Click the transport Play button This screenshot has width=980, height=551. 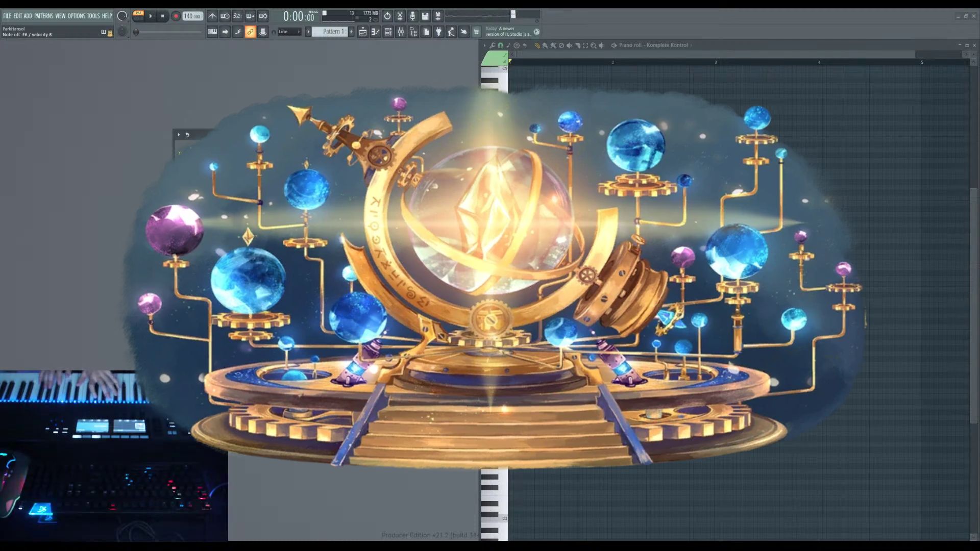(x=151, y=16)
